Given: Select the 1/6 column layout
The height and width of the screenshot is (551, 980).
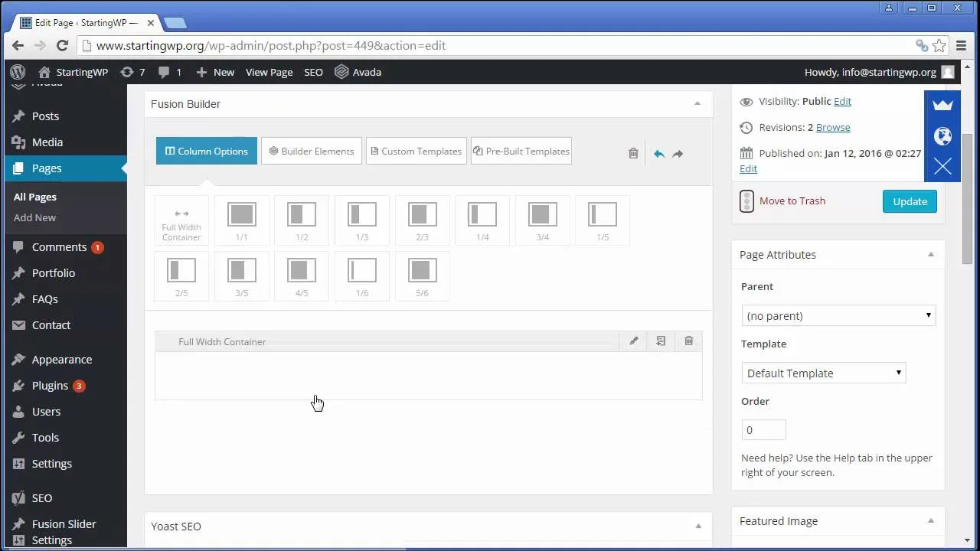Looking at the screenshot, I should point(362,276).
